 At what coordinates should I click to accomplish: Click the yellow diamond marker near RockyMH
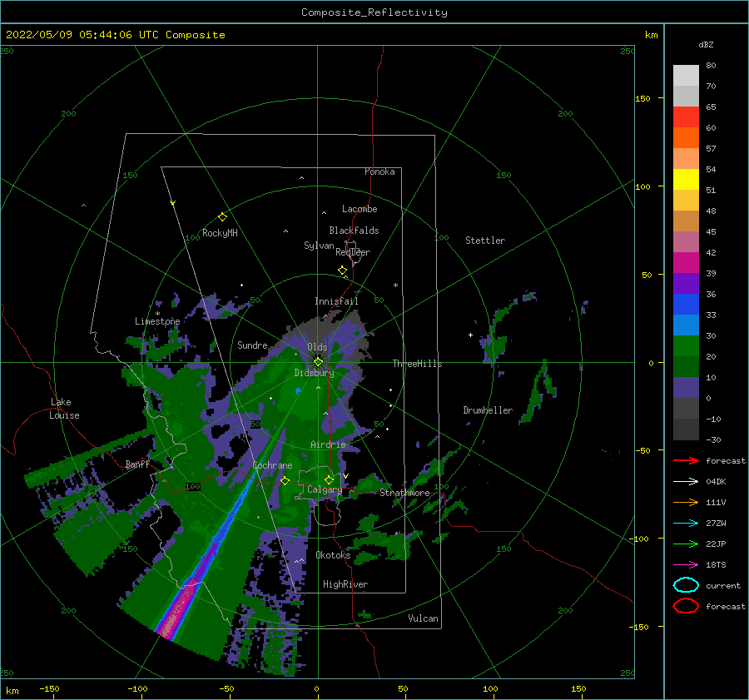click(x=222, y=217)
